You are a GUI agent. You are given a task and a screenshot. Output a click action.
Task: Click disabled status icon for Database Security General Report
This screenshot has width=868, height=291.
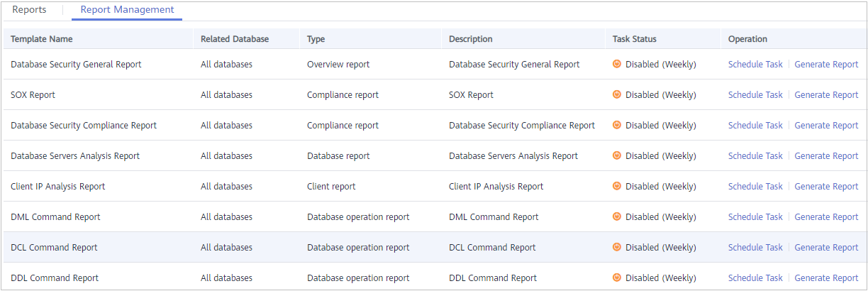point(617,64)
